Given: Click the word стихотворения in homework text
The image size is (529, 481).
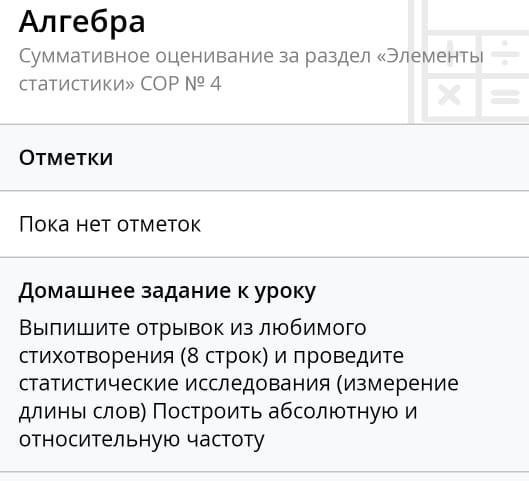Looking at the screenshot, I should click(x=96, y=356).
